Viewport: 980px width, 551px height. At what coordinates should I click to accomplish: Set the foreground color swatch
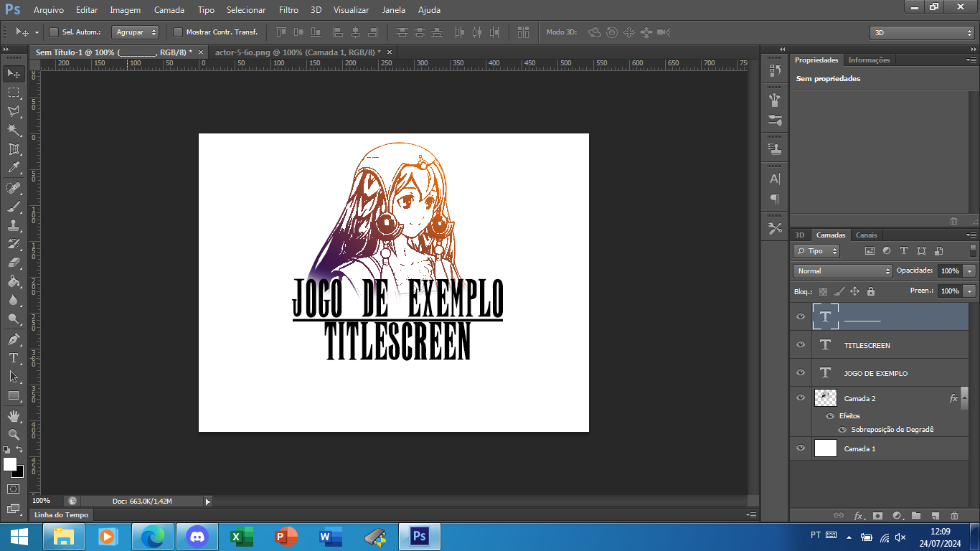pos(10,464)
